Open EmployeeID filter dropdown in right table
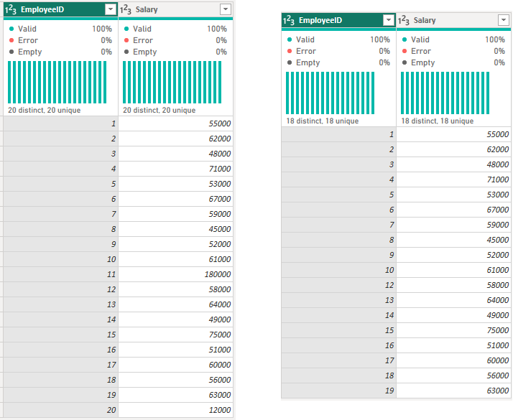513x420 pixels. [389, 20]
